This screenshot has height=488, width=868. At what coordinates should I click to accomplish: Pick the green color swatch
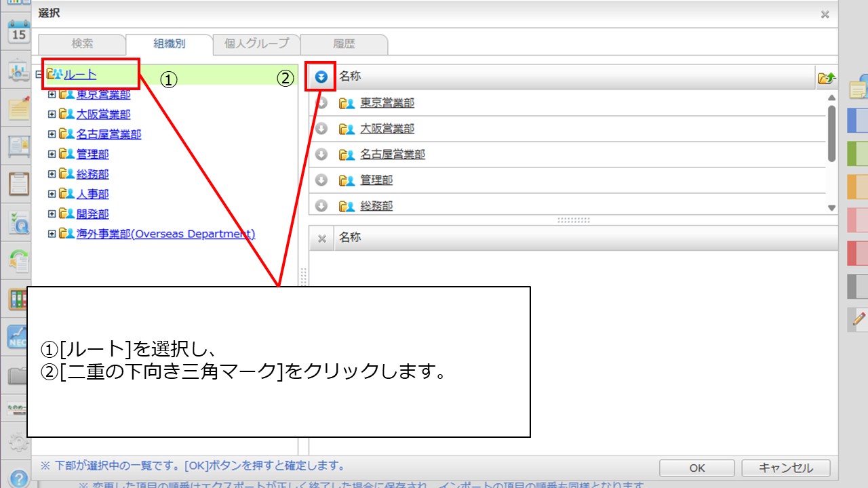coord(858,153)
